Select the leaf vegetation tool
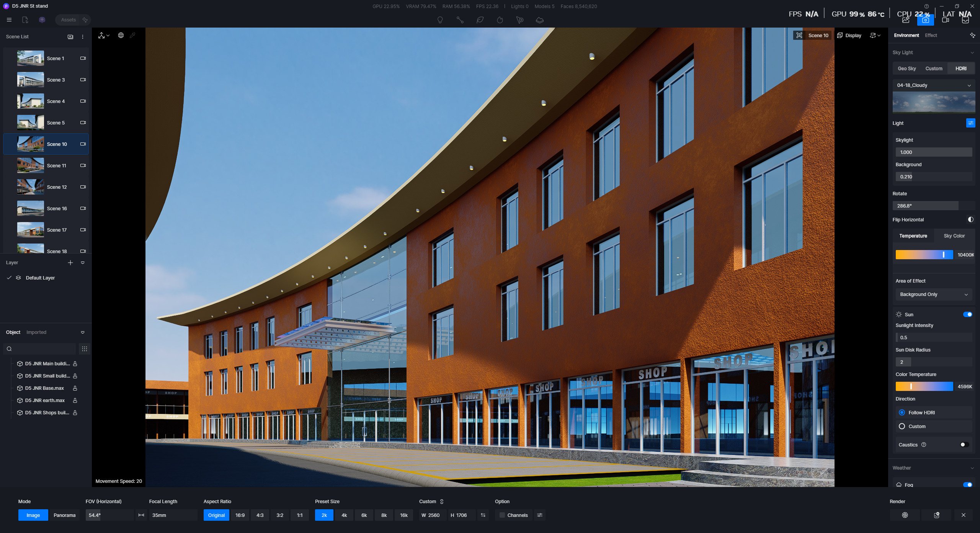Screen dimensions: 980x533 [x=480, y=20]
